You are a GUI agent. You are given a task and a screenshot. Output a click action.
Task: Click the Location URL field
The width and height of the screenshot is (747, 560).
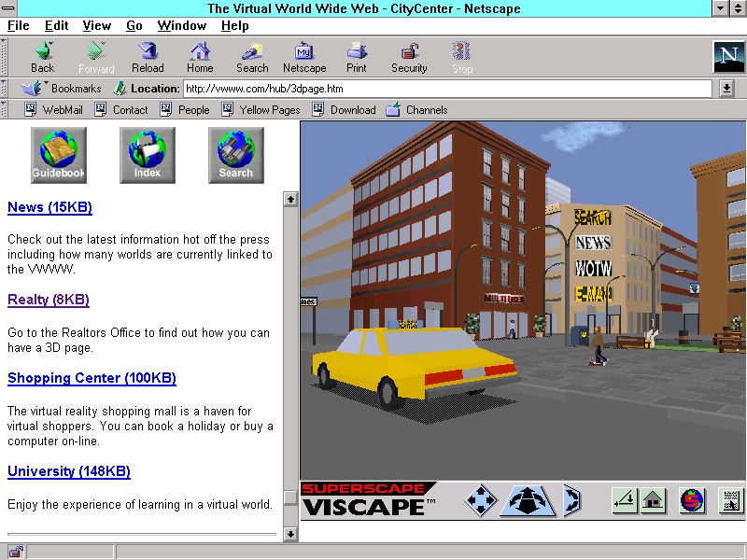447,89
